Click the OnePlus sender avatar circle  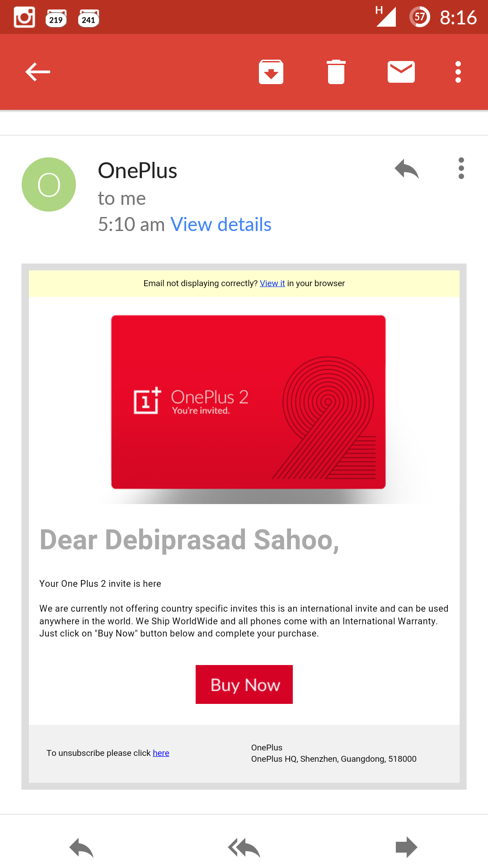[x=49, y=184]
